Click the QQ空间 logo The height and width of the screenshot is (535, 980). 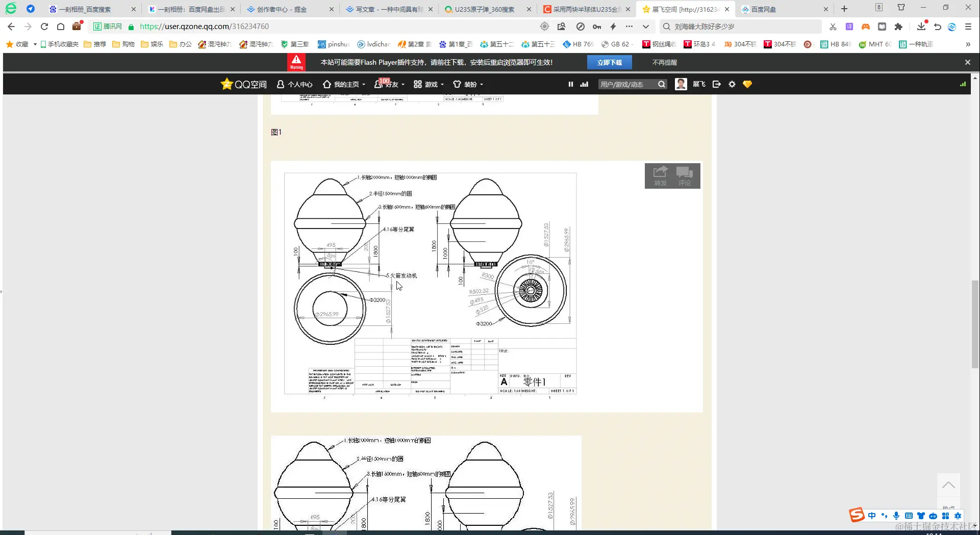click(x=243, y=84)
